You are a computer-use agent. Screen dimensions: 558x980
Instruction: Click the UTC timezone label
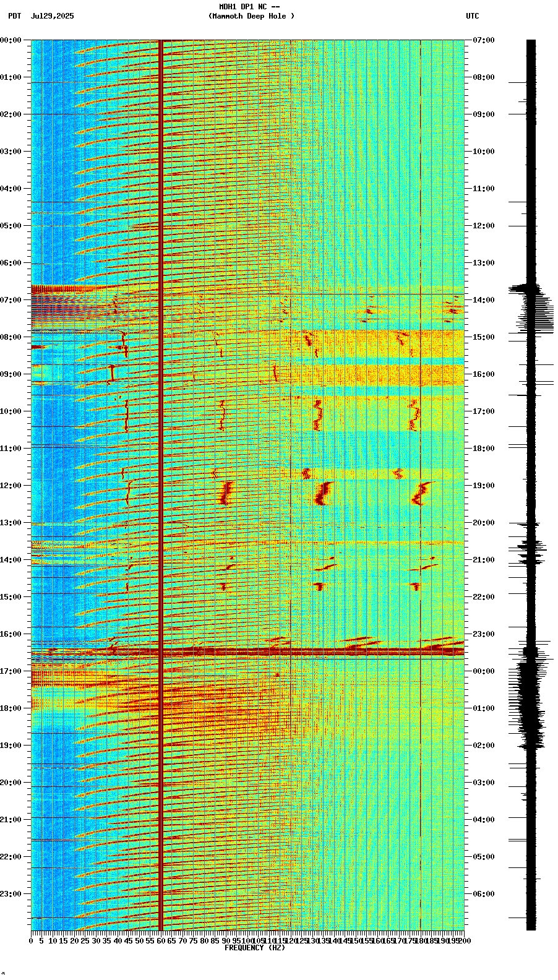coord(473,16)
